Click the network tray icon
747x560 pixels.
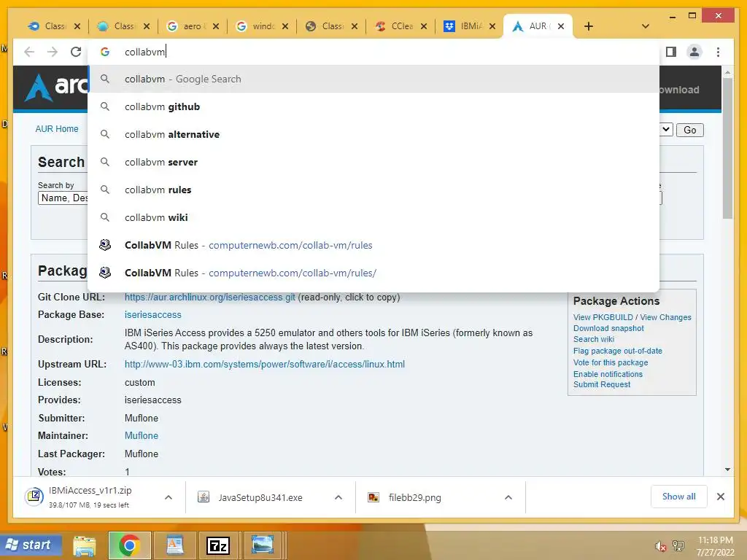678,546
